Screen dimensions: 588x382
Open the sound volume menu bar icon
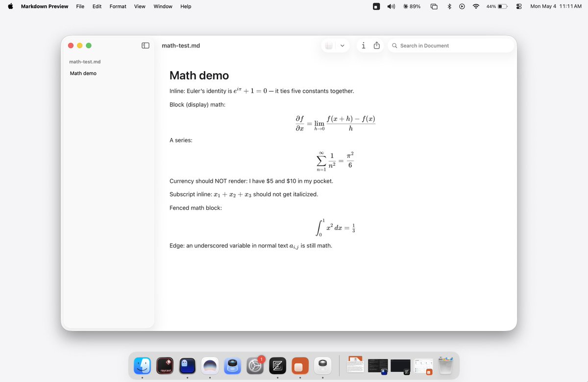point(392,6)
